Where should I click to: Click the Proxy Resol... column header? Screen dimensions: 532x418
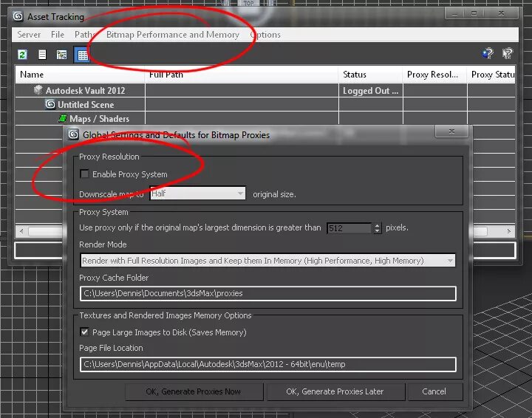pos(435,75)
